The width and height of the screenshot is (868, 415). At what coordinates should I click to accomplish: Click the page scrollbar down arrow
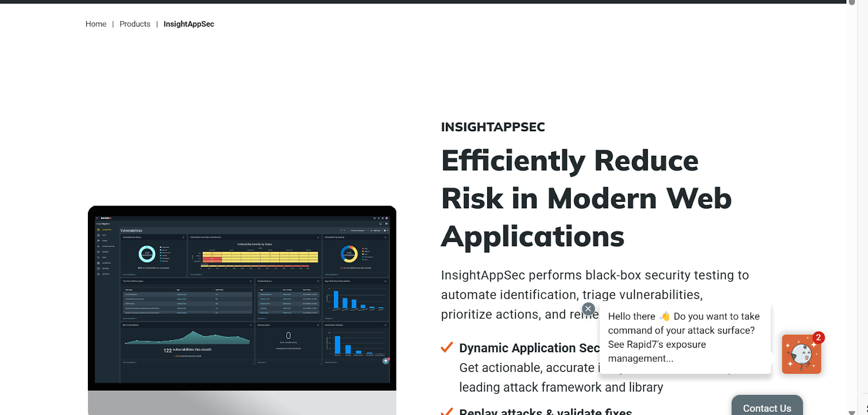click(852, 412)
